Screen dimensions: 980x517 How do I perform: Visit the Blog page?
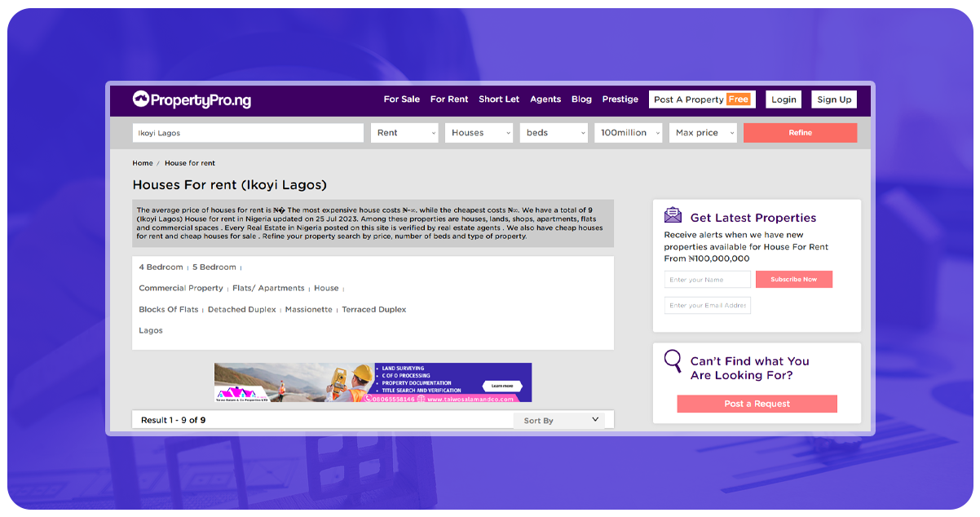pyautogui.click(x=581, y=99)
